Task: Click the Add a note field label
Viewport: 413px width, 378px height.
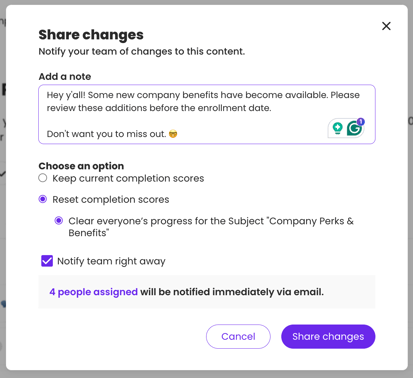Action: pyautogui.click(x=65, y=76)
